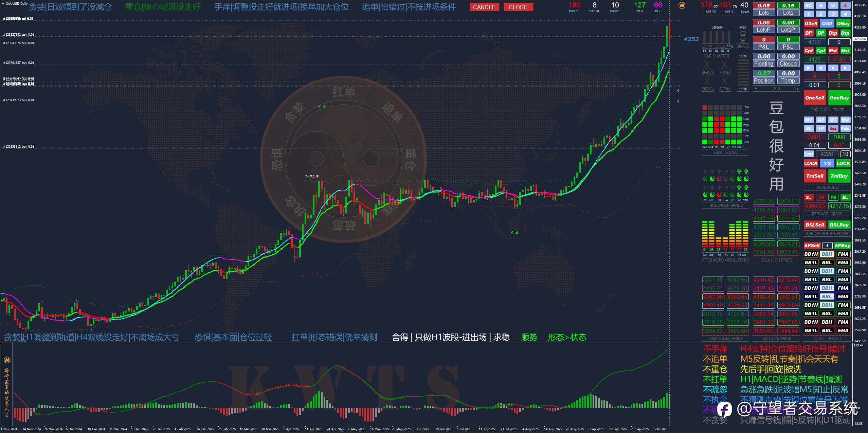Screen dimensions: 868x433
Task: Click the 4253 current price label on chart
Action: click(x=691, y=39)
